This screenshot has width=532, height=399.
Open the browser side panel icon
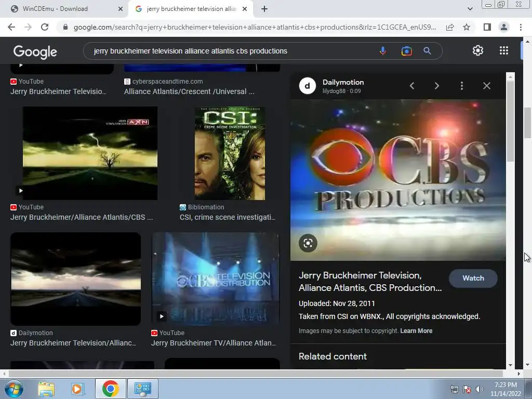point(487,27)
